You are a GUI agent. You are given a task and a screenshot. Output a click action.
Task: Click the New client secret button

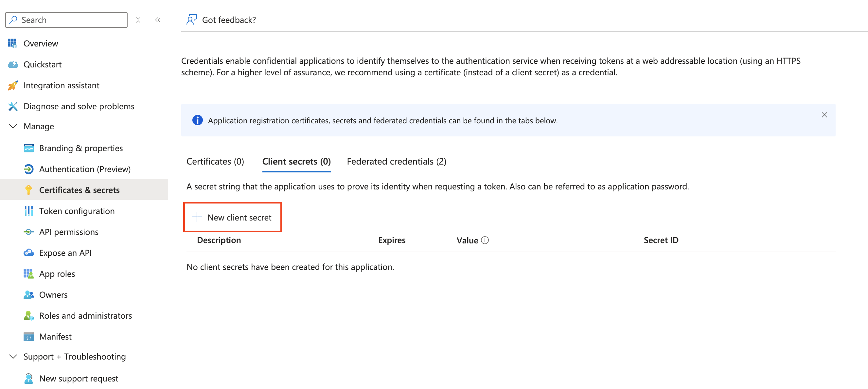tap(233, 217)
